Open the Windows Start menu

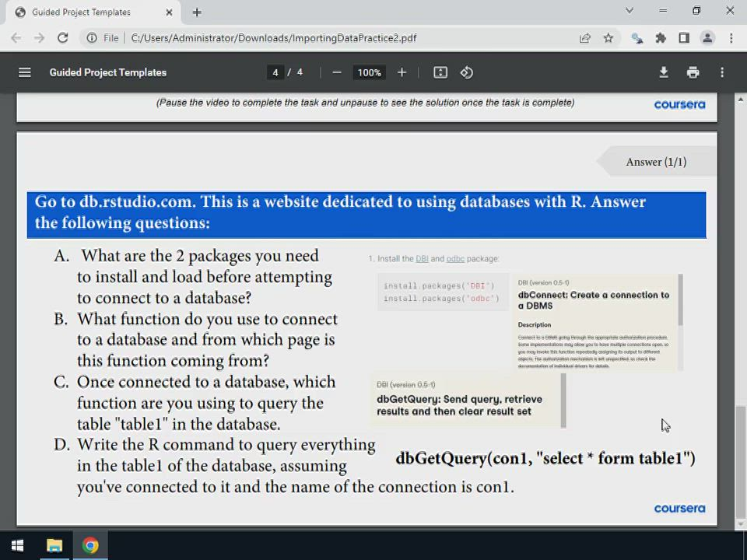coord(18,545)
